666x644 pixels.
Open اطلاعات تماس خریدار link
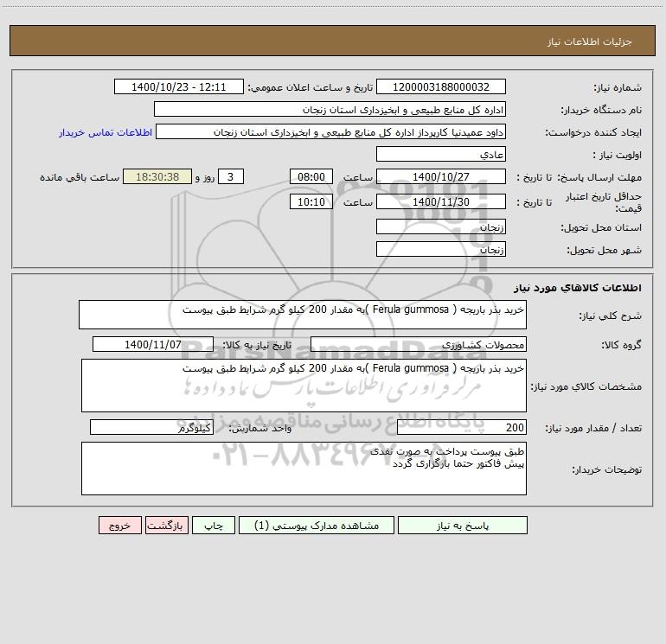pos(106,132)
